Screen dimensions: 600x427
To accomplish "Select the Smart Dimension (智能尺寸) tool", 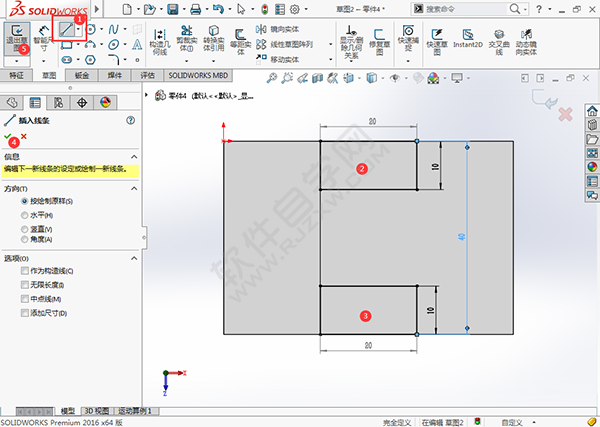I will tap(43, 39).
